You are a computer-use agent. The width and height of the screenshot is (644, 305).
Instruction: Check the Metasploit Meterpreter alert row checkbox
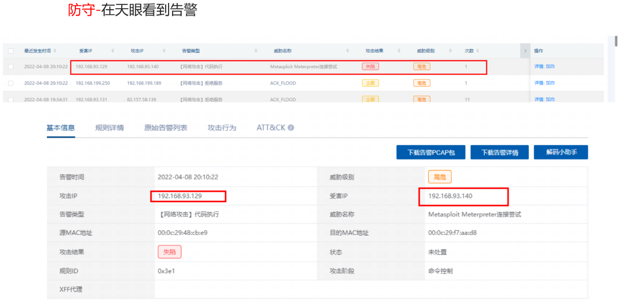(x=11, y=67)
